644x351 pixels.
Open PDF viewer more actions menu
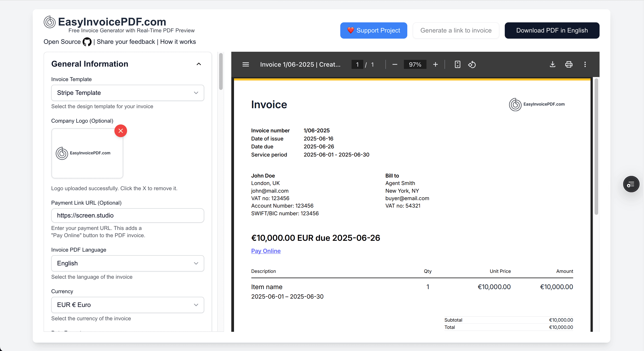pos(585,65)
